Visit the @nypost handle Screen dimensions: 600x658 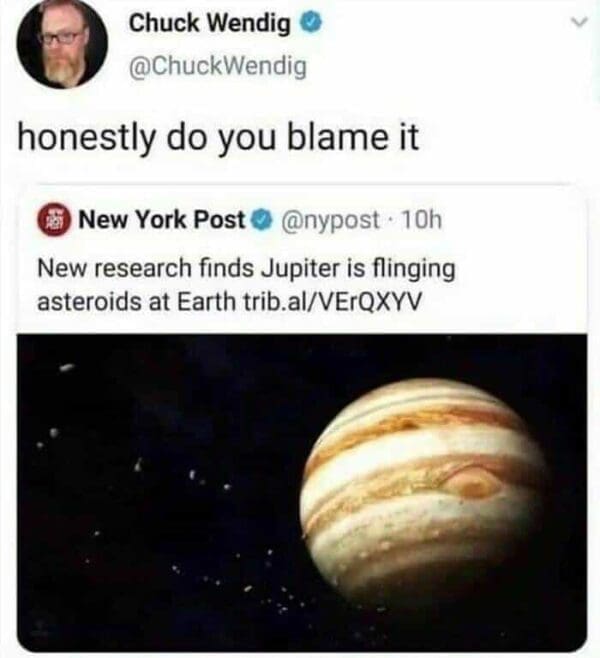click(x=330, y=220)
